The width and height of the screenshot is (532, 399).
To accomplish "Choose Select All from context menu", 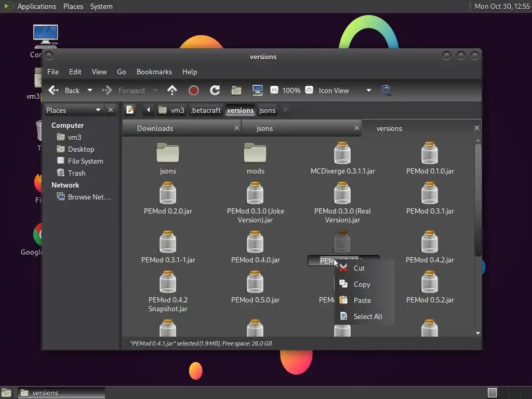I will click(x=365, y=316).
